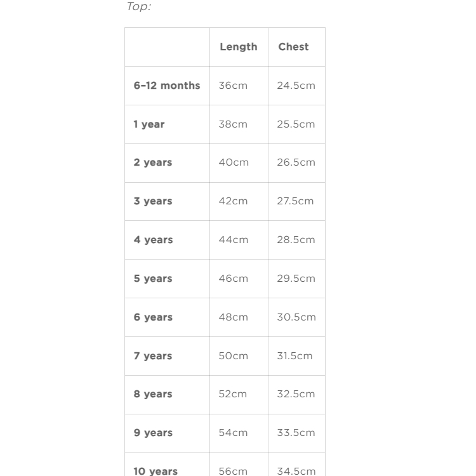The width and height of the screenshot is (476, 476).
Task: Select the 44cm length value
Action: pyautogui.click(x=234, y=240)
